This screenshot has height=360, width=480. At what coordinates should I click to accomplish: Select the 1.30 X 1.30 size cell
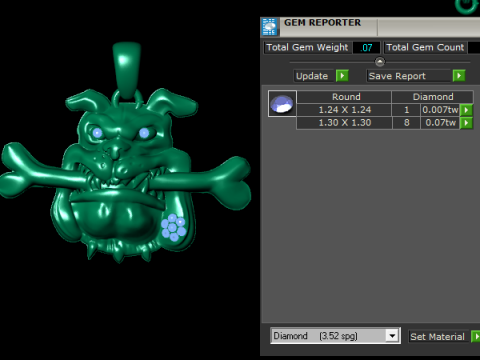[344, 123]
